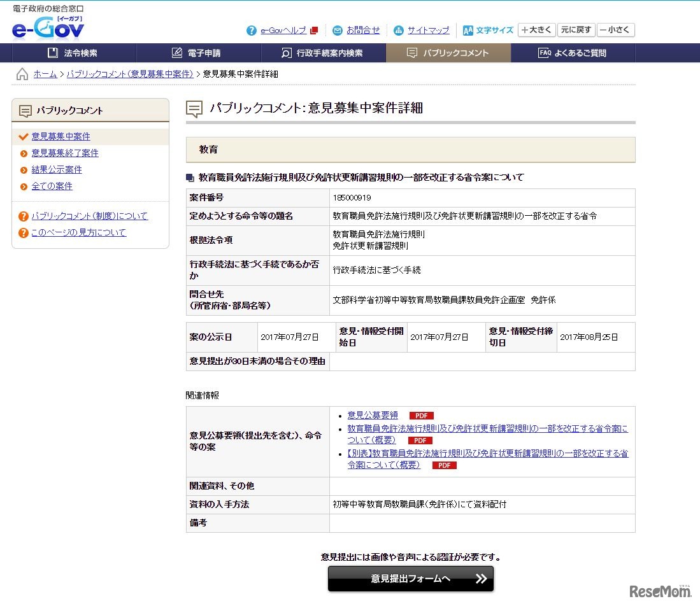Click the PDF badge next to 意見公募要領
The image size is (700, 606).
coord(422,416)
